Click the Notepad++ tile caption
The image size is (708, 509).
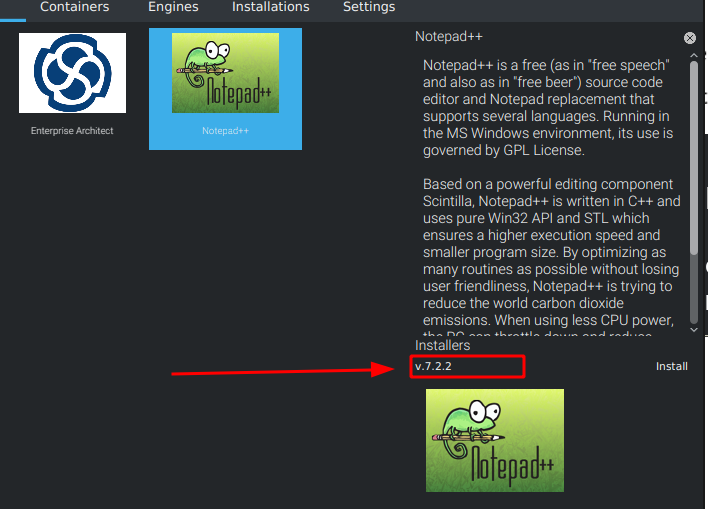[x=225, y=131]
